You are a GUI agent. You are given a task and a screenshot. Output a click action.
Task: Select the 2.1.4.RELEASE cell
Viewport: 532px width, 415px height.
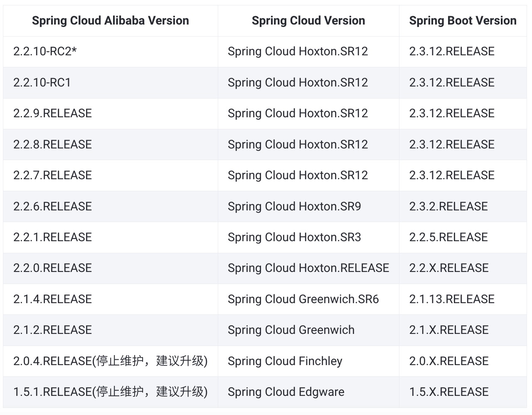(x=111, y=299)
